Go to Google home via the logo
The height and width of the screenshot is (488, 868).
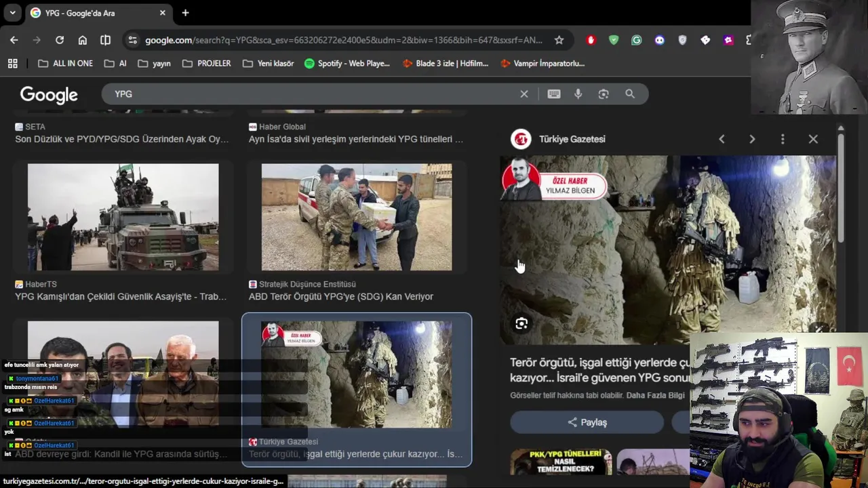(49, 95)
